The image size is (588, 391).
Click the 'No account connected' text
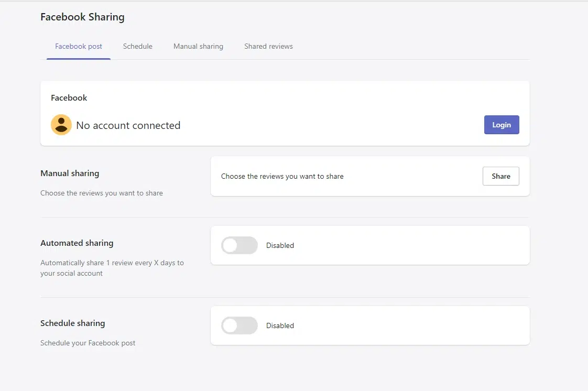[128, 125]
